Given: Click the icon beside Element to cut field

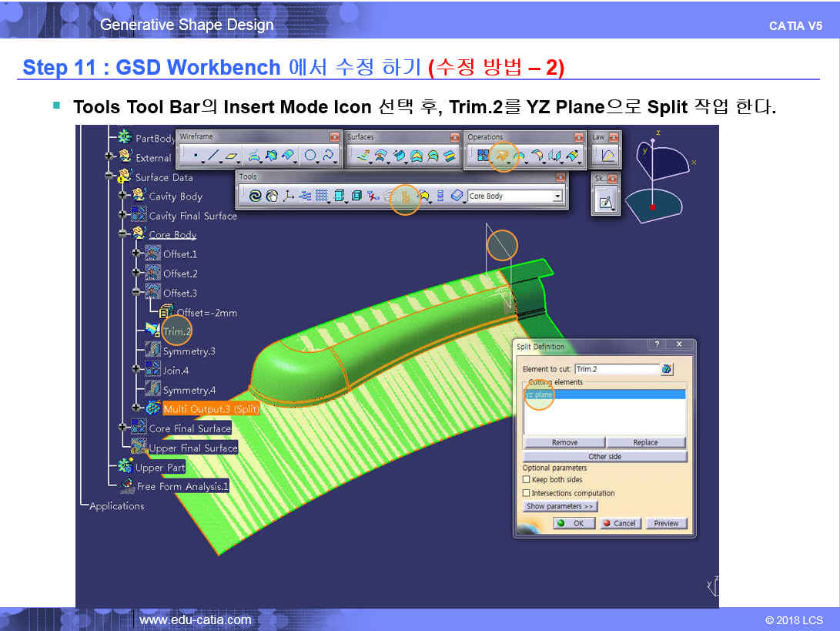Looking at the screenshot, I should [x=667, y=370].
